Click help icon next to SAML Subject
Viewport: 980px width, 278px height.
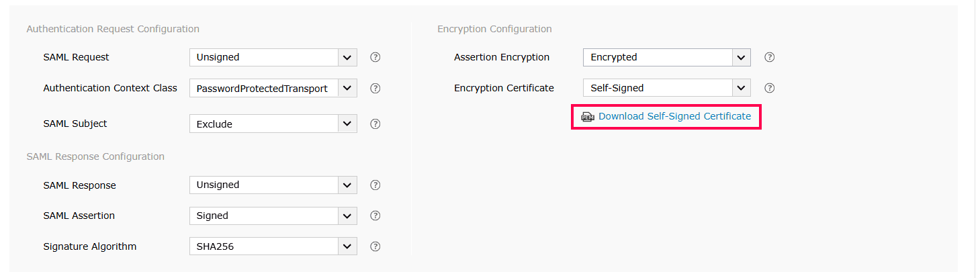(x=375, y=124)
